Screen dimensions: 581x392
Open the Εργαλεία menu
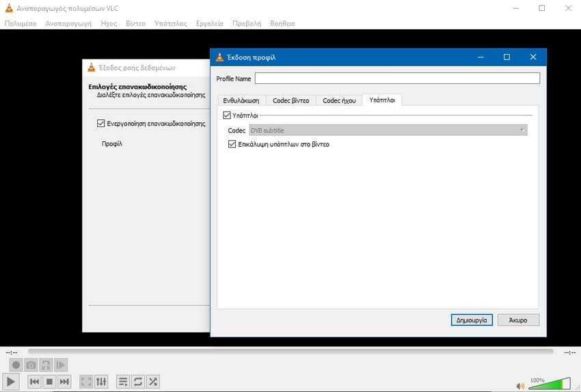pyautogui.click(x=210, y=23)
